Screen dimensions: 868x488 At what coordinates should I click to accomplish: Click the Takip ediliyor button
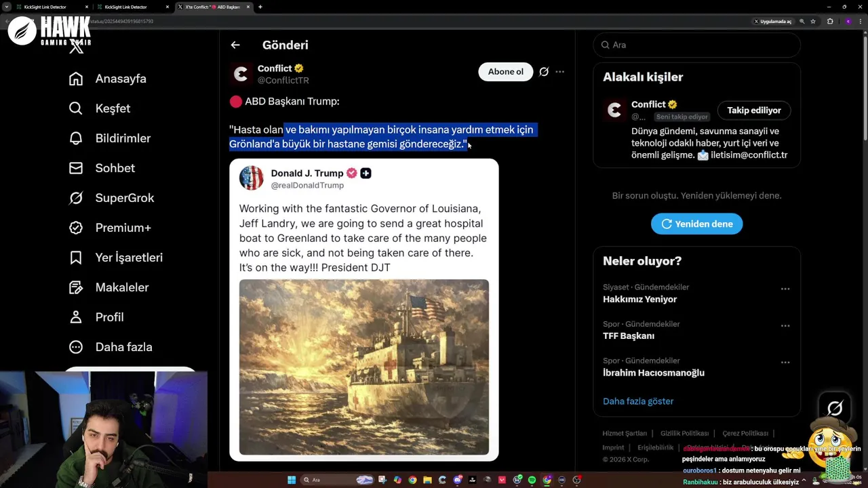coord(754,110)
